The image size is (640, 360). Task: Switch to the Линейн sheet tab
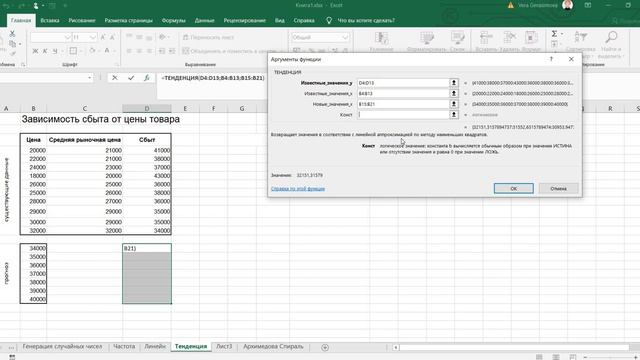(x=155, y=346)
